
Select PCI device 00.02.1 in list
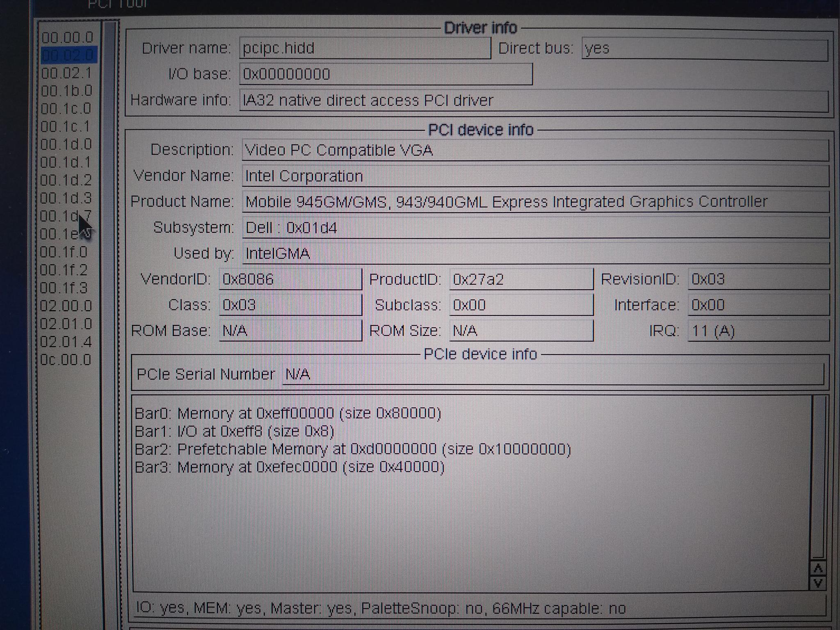[67, 73]
